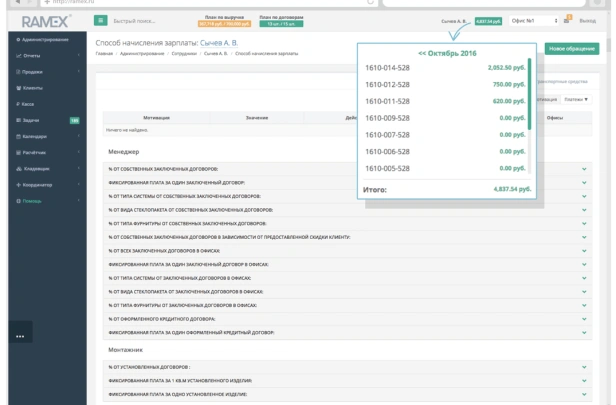616x405 pixels.
Task: Expand the Отчеты sidebar submenu
Action: tap(79, 56)
